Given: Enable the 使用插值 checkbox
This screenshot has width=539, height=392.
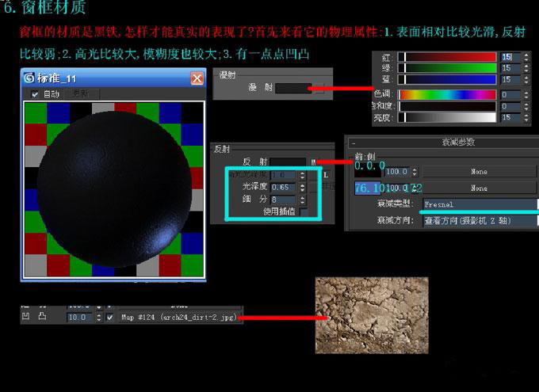Looking at the screenshot, I should tap(303, 212).
